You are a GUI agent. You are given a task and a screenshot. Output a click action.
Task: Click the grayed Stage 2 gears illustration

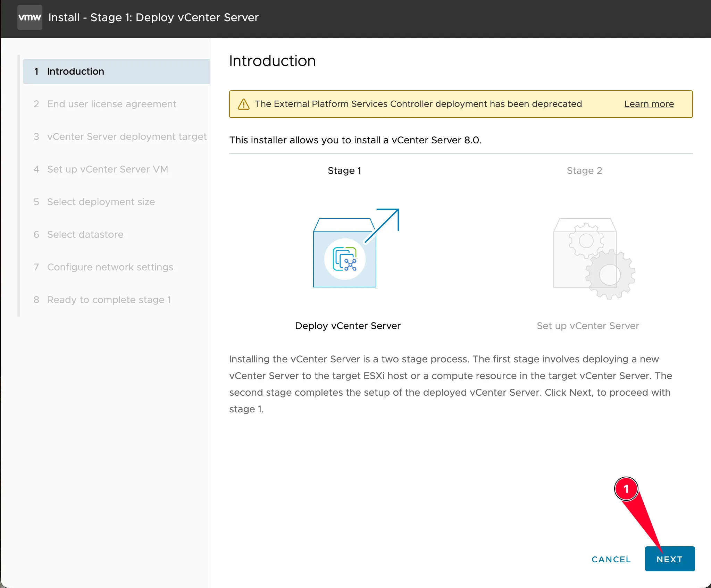pyautogui.click(x=594, y=259)
